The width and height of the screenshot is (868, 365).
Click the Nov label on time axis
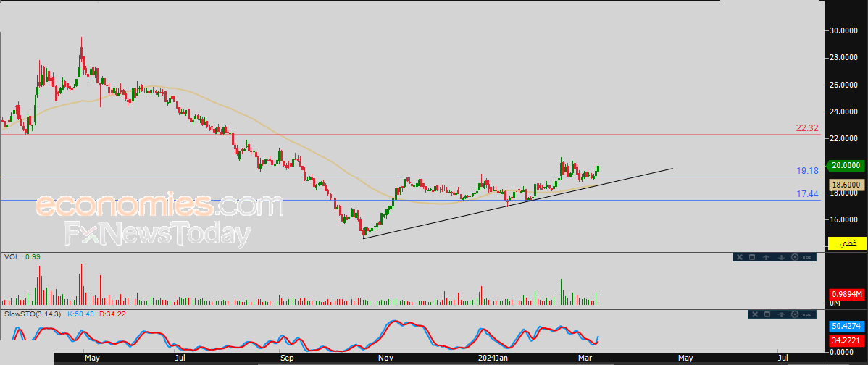pyautogui.click(x=385, y=358)
